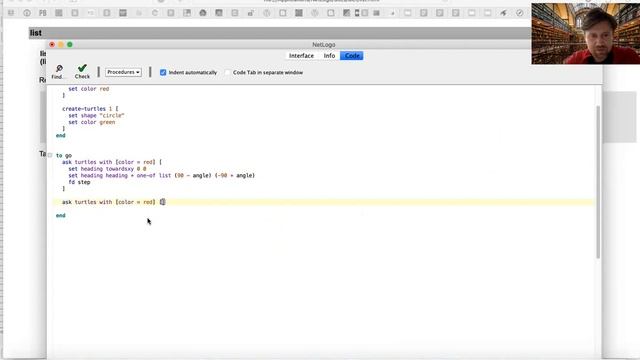Click the NetLogo window title bar
Image resolution: width=640 pixels, height=360 pixels.
coord(324,44)
